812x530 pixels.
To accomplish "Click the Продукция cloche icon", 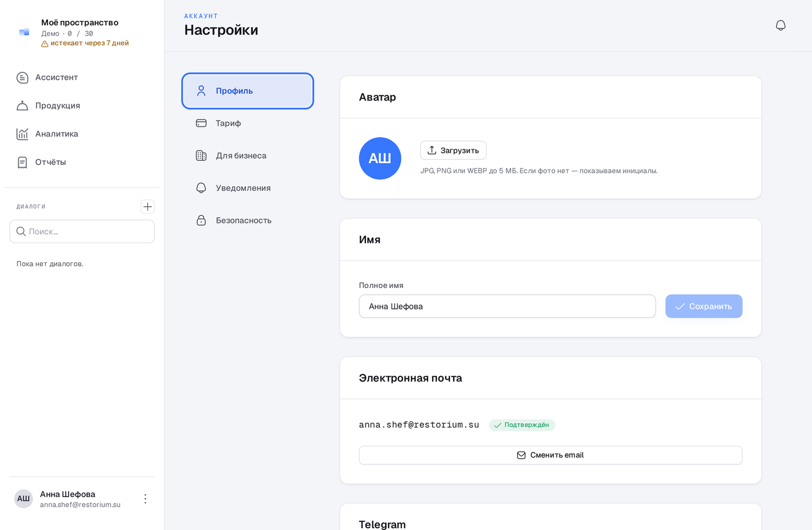I will point(23,106).
